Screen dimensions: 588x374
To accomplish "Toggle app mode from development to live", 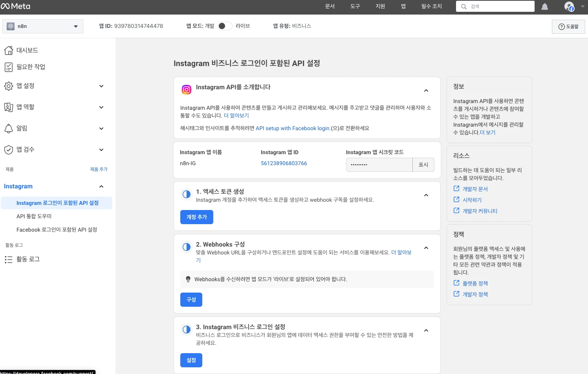I will pyautogui.click(x=225, y=26).
